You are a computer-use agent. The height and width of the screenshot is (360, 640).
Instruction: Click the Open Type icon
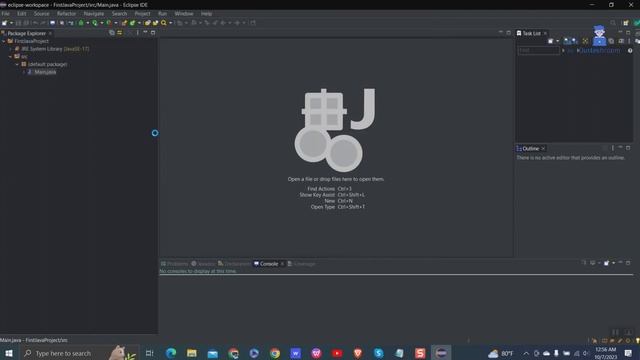[147, 23]
